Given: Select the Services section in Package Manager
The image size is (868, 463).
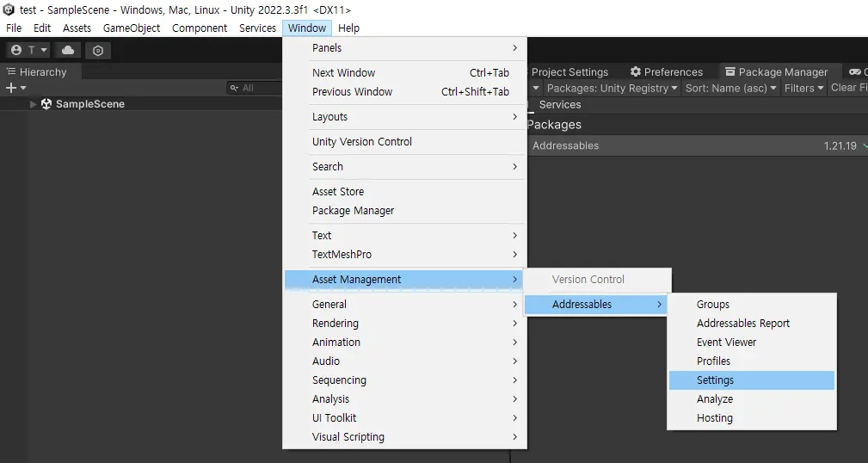Looking at the screenshot, I should [x=560, y=105].
